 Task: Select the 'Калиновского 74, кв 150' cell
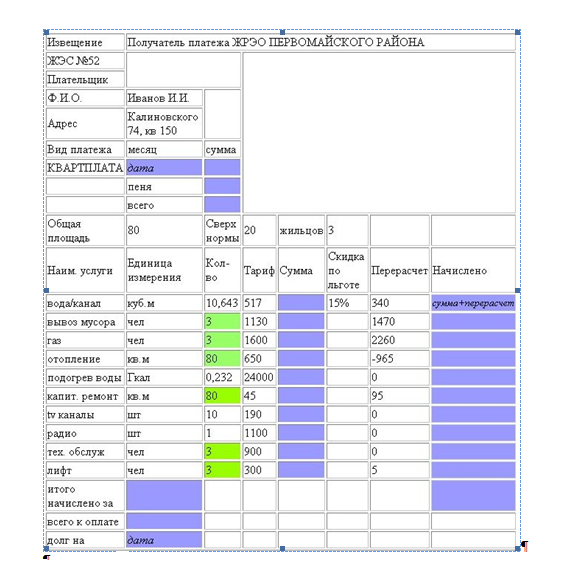tap(164, 123)
